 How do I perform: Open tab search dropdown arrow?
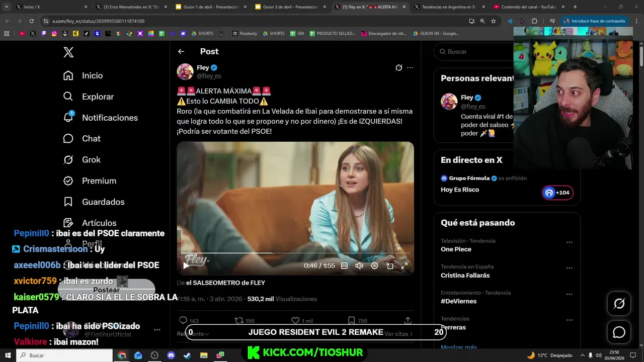coord(6,7)
